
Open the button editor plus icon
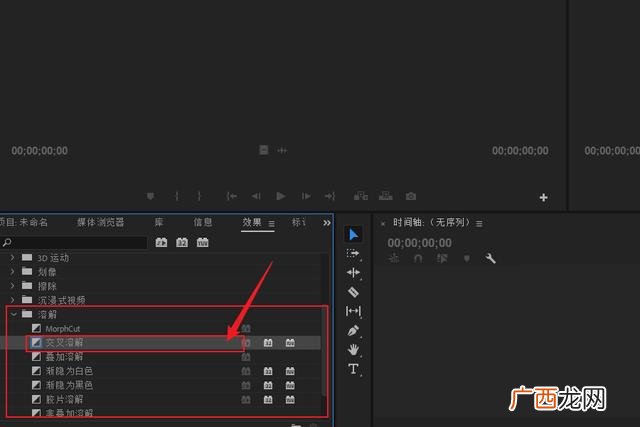point(543,198)
